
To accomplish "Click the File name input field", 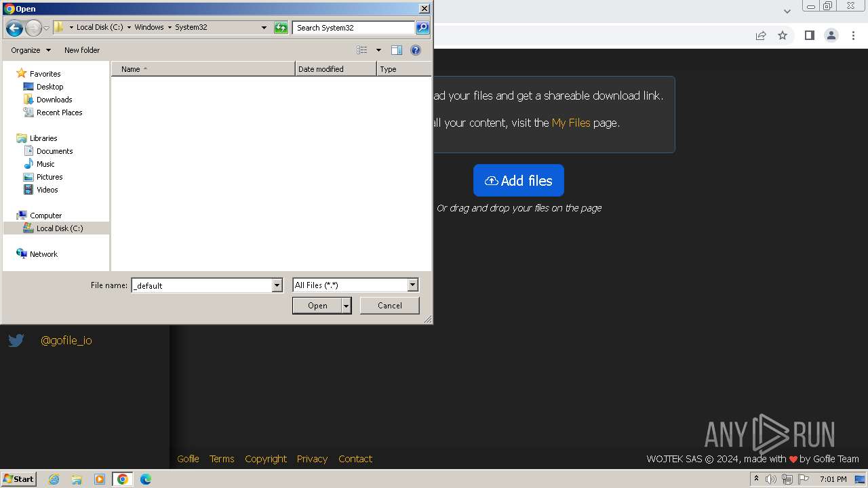I will [201, 285].
